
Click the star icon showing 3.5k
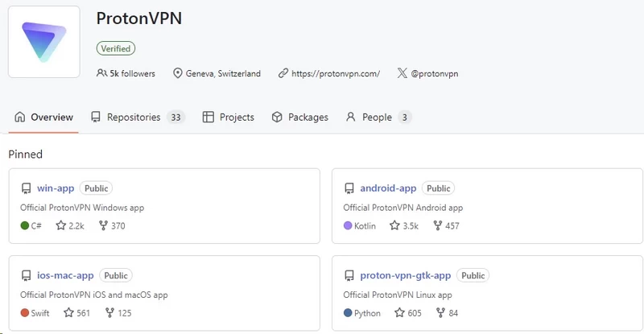coord(394,225)
